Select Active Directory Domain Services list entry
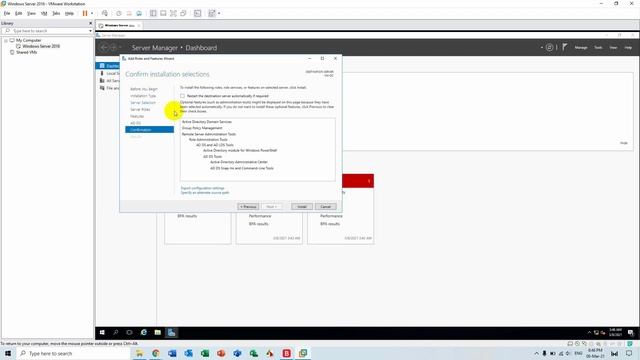 click(x=207, y=122)
